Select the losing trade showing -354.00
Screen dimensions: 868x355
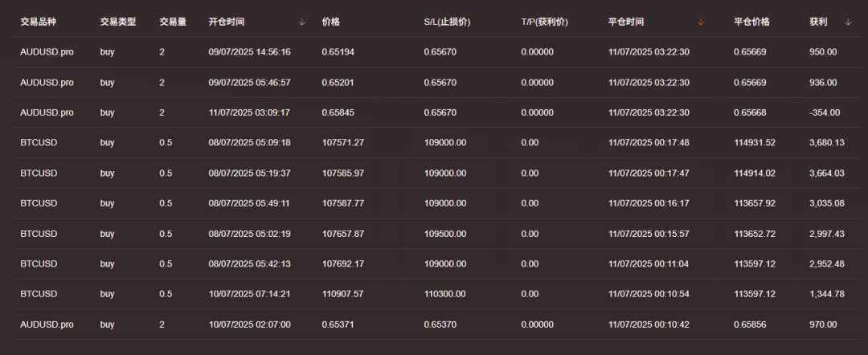point(825,113)
